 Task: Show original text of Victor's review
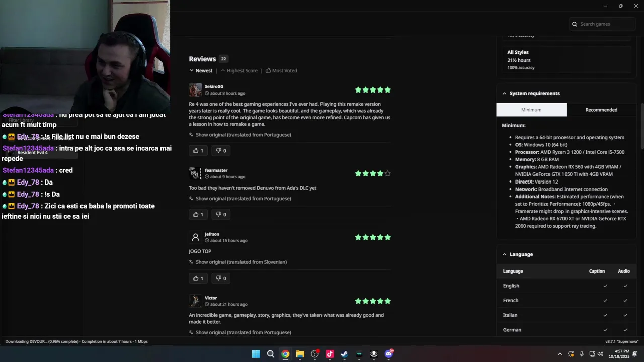[240, 333]
